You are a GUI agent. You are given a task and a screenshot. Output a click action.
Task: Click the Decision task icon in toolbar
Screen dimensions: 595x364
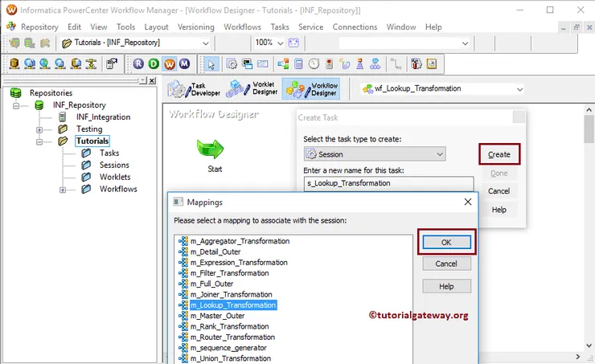tap(283, 63)
